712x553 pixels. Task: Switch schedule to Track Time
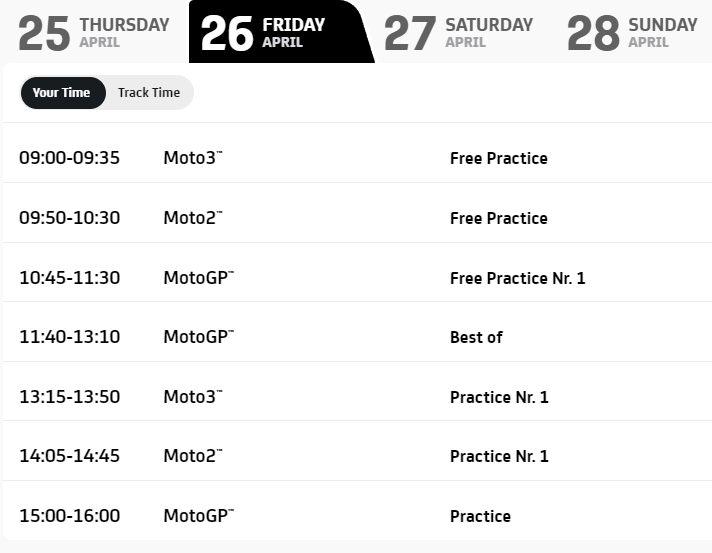click(x=149, y=93)
